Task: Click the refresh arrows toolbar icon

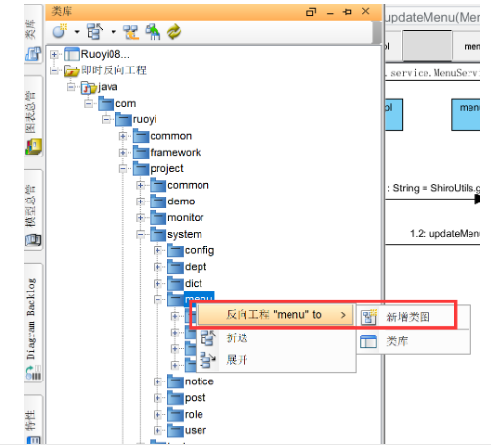Action: point(174,32)
